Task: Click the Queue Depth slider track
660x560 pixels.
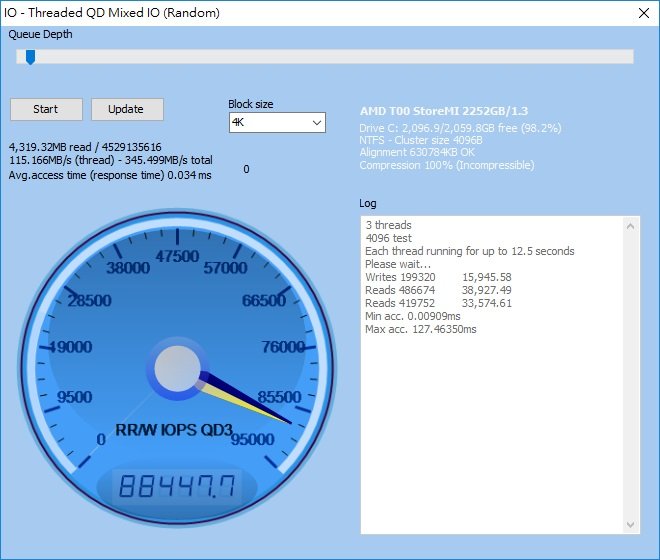Action: 325,56
